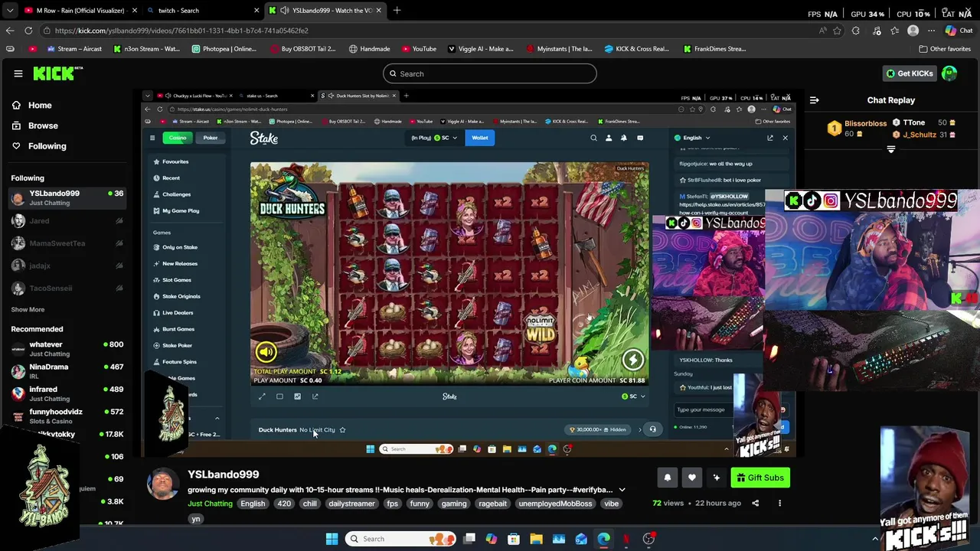
Task: Open YSLbando999's channel avatar
Action: tap(162, 485)
